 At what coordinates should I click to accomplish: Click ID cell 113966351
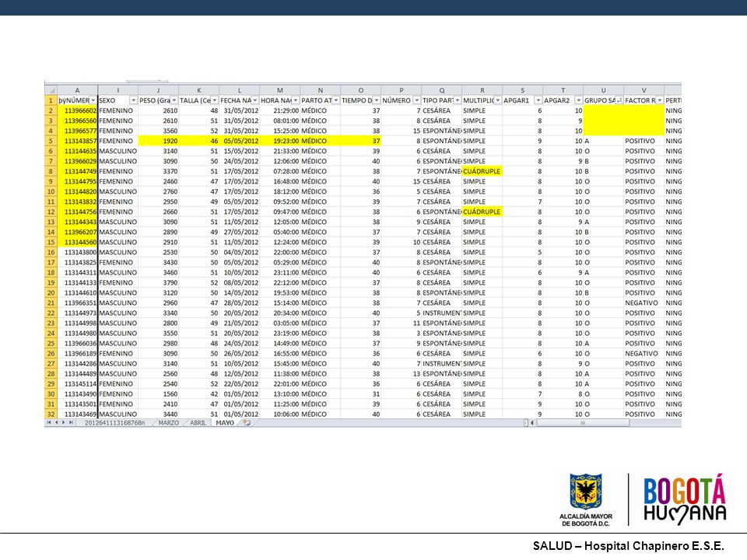(x=77, y=303)
